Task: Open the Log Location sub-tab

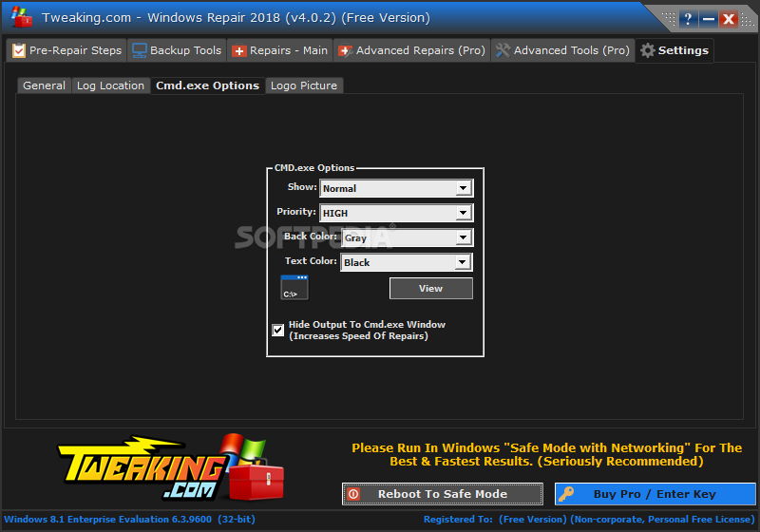Action: [110, 85]
